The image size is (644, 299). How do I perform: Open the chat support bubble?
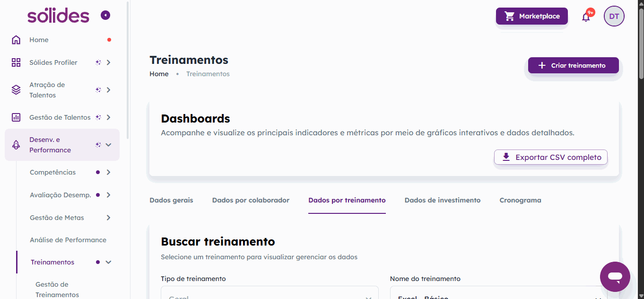coord(615,276)
